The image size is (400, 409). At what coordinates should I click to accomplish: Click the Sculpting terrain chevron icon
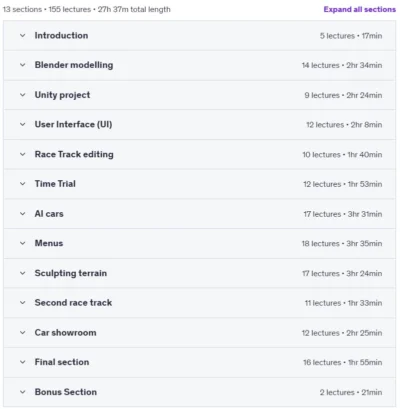coord(22,273)
